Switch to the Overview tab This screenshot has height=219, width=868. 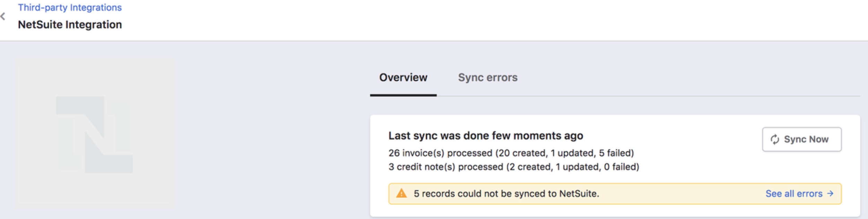[403, 78]
